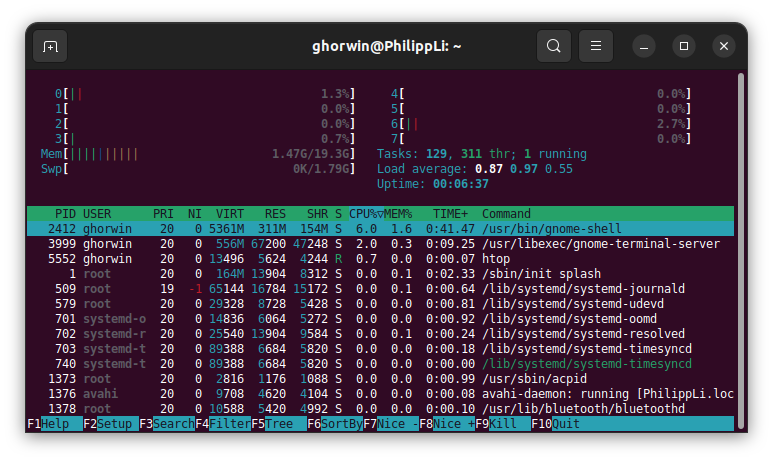Viewport: 773px width, 461px height.
Task: Sort by the CPU% column header
Action: tap(366, 214)
